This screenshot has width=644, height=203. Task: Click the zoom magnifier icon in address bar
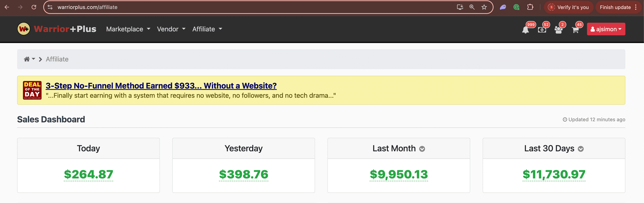point(472,7)
